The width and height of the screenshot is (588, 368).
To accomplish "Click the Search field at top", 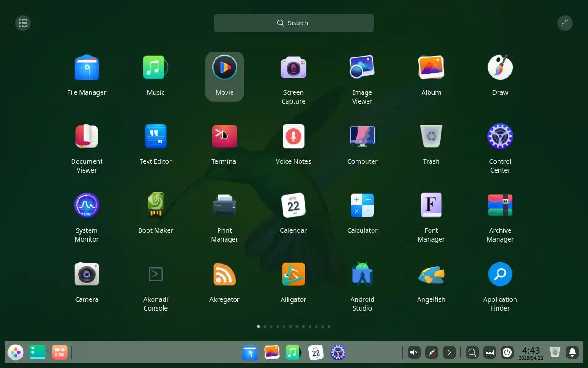I will point(294,23).
